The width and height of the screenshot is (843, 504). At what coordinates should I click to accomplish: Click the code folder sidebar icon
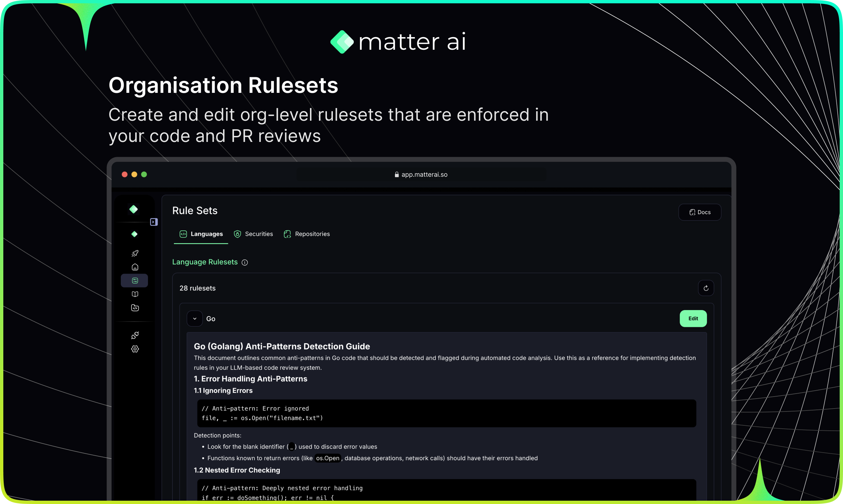[x=135, y=308]
